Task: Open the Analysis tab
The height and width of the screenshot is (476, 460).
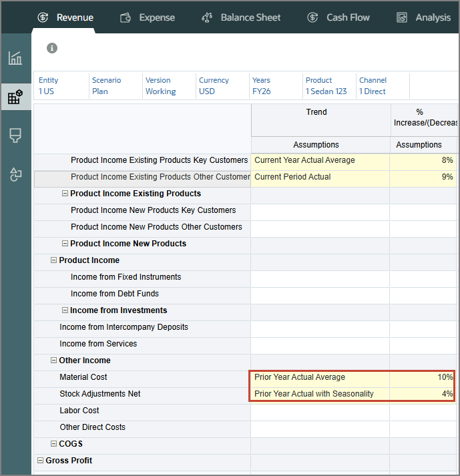Action: pyautogui.click(x=424, y=17)
